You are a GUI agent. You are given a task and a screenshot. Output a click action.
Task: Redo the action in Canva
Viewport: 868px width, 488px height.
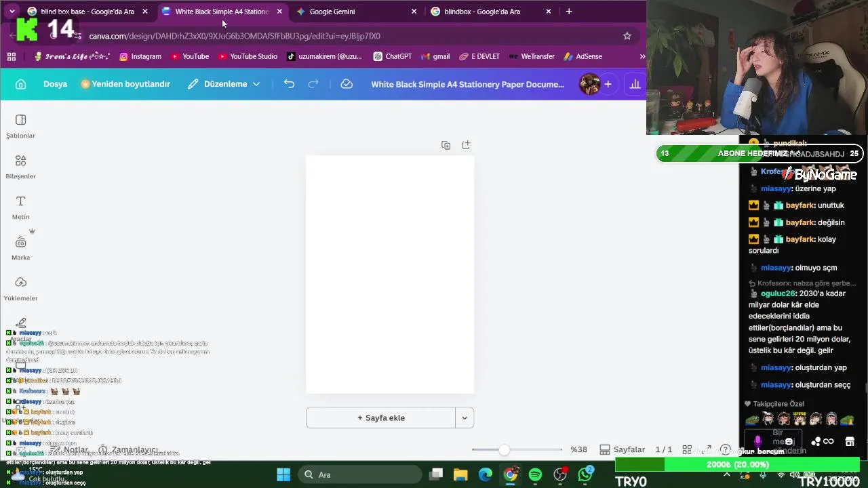point(313,84)
